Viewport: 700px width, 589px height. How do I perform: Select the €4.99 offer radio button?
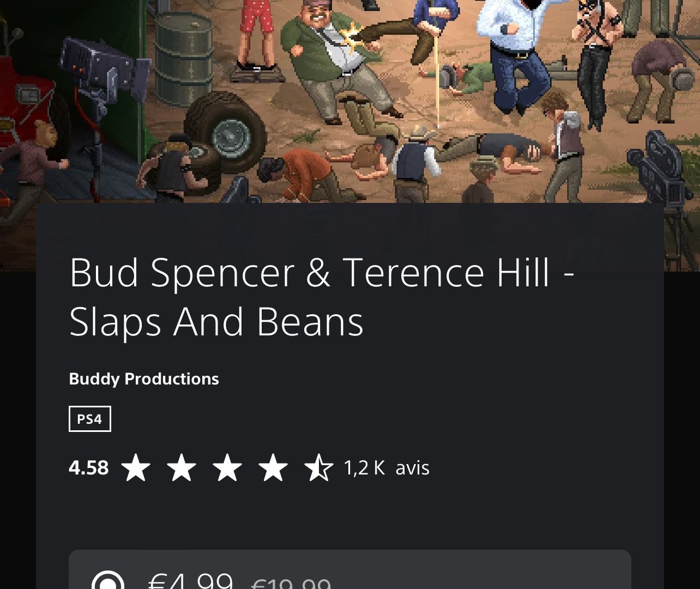(x=108, y=580)
